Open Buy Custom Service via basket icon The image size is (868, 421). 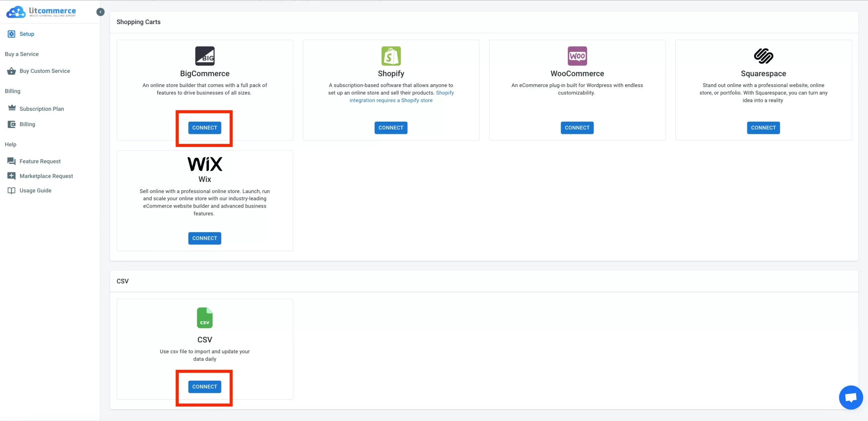click(12, 71)
